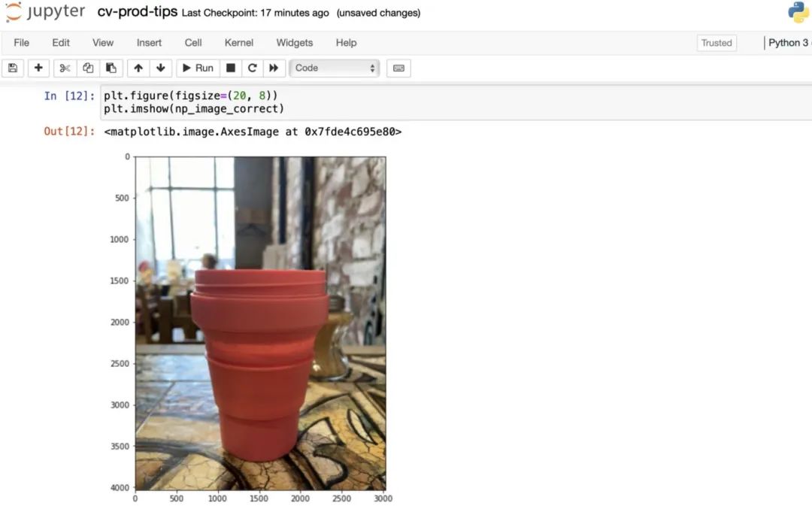Open the command palette keyboard icon
Screen dimensions: 812x506
pos(398,68)
